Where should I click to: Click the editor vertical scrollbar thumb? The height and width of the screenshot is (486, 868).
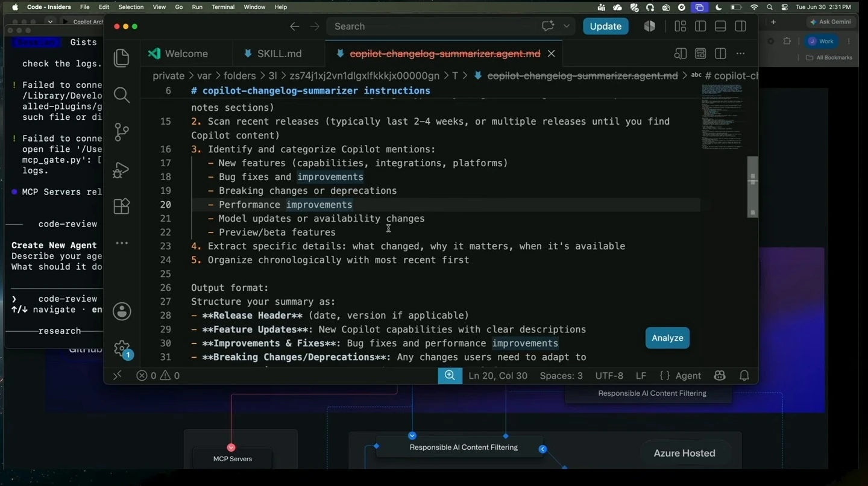coord(752,187)
